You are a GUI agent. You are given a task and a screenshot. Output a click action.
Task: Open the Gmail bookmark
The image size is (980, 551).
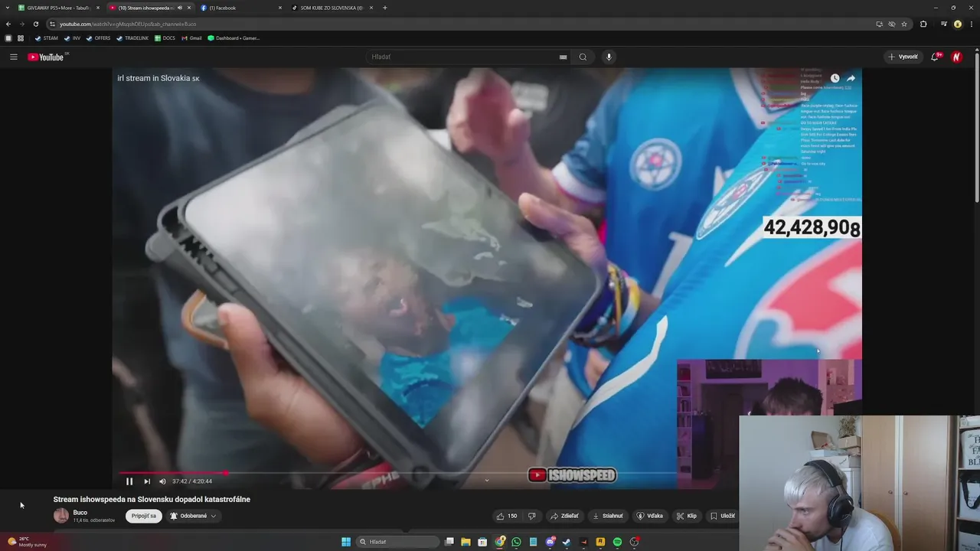click(191, 37)
